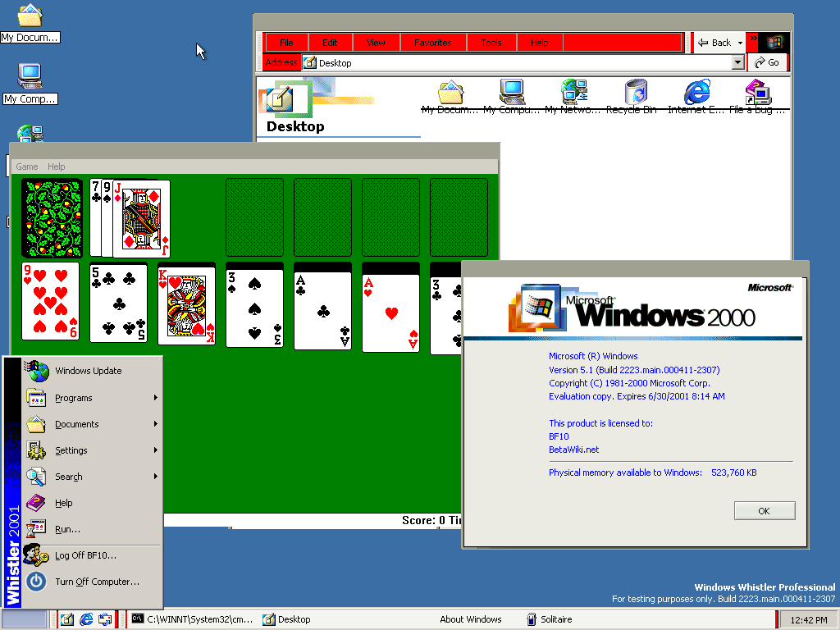Open Documents submenu in the Start menu
This screenshot has height=630, width=840.
click(x=92, y=424)
